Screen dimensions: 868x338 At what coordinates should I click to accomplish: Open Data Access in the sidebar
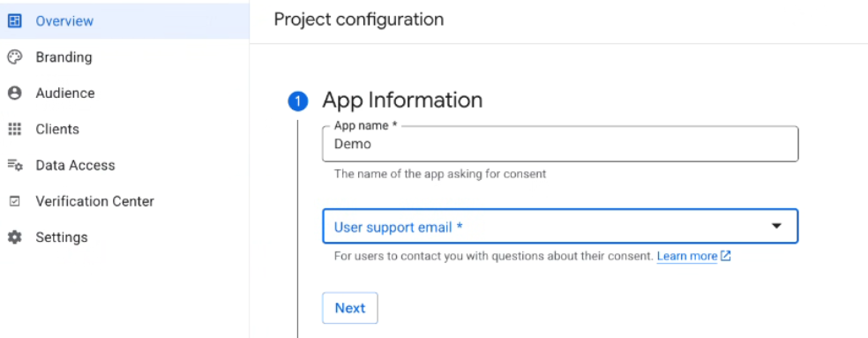click(124, 165)
